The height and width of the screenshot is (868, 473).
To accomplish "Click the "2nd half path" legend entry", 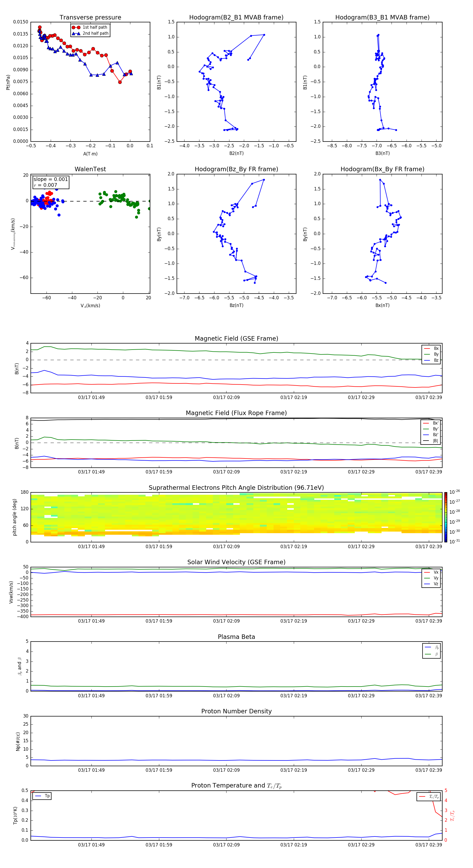I will pos(90,33).
